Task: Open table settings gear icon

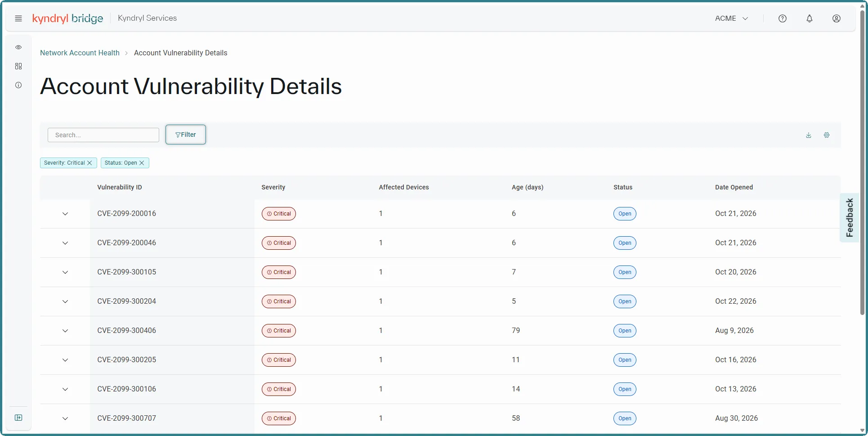Action: [x=827, y=135]
